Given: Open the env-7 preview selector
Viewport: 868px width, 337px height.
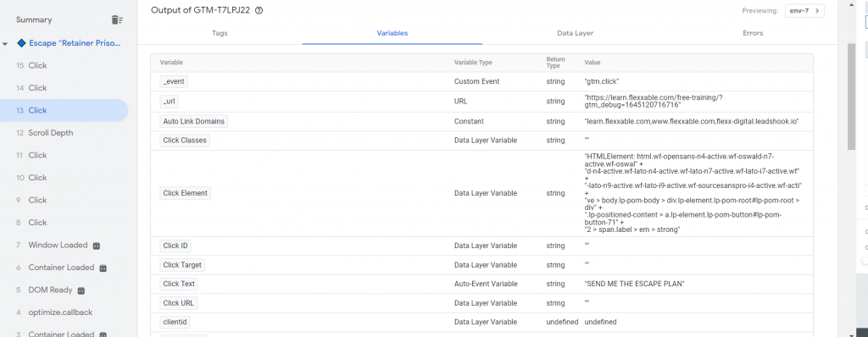Looking at the screenshot, I should (804, 10).
